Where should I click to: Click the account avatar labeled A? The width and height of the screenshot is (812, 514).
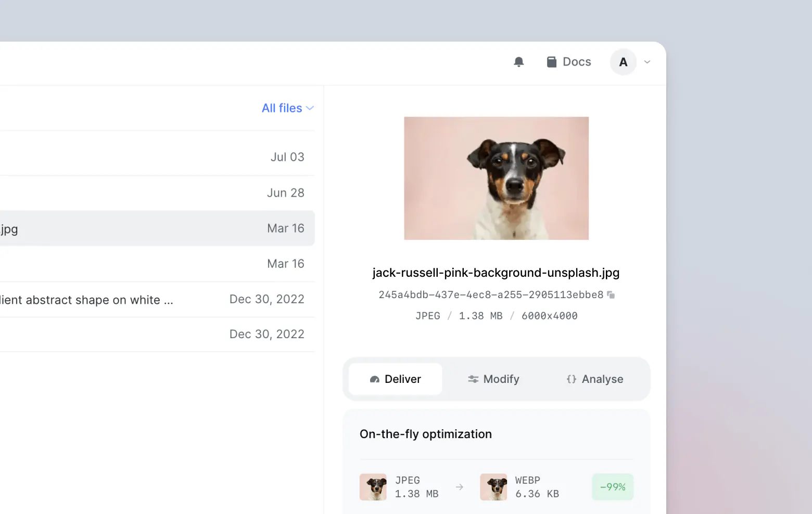(623, 62)
